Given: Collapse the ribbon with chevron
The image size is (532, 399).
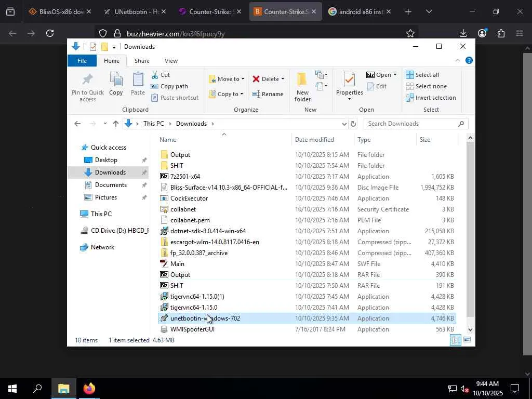Looking at the screenshot, I should point(458,60).
